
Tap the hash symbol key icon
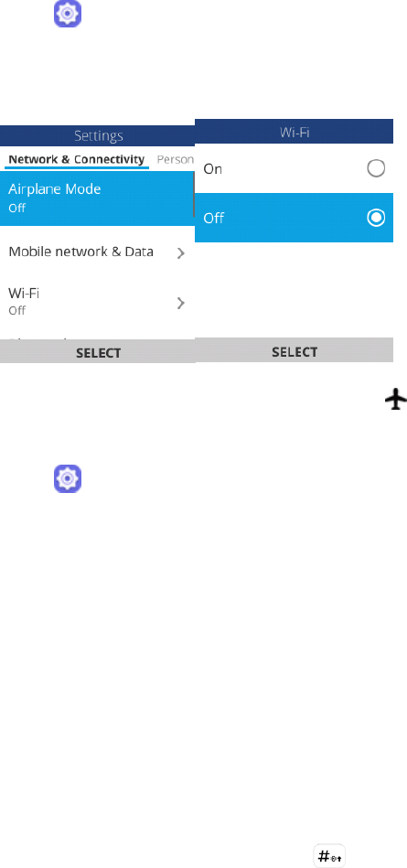click(x=329, y=856)
